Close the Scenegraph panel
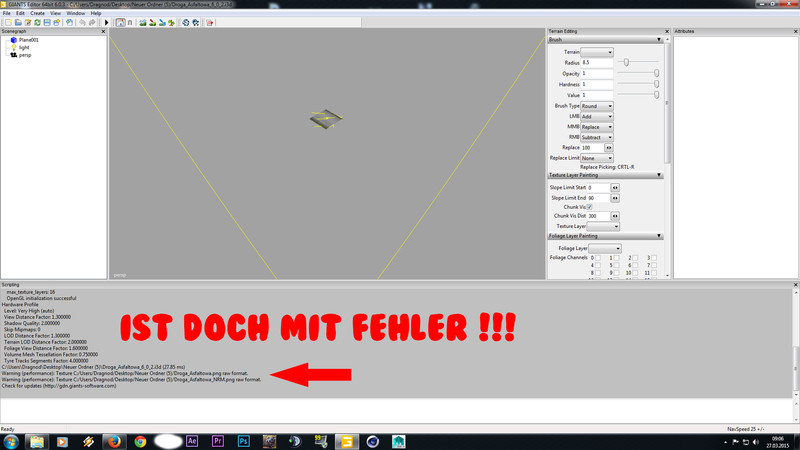 (103, 32)
